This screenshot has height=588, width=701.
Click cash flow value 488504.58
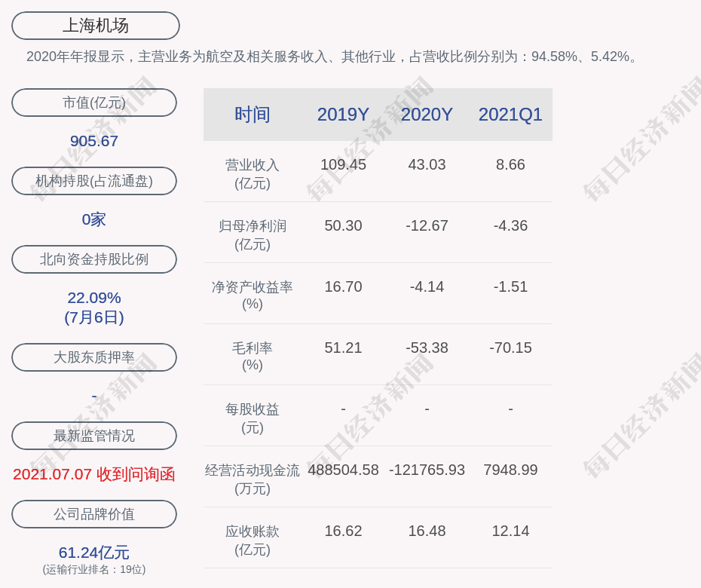[343, 470]
